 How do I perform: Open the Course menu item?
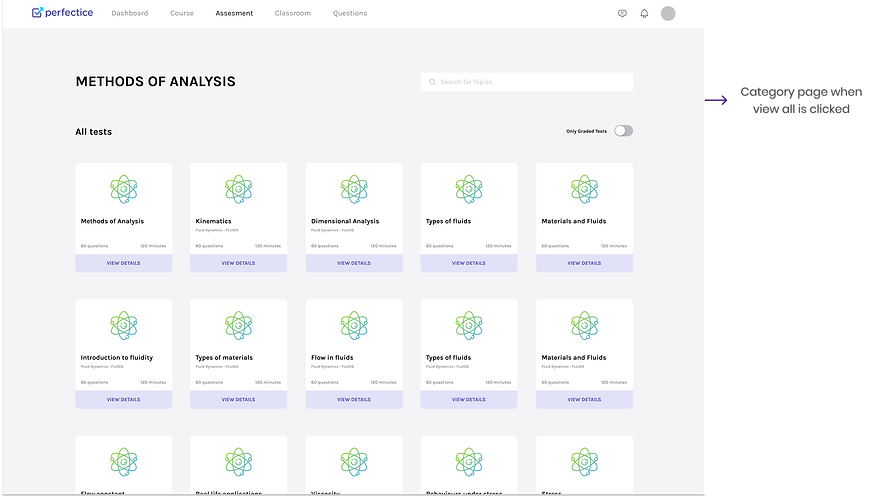click(x=182, y=13)
